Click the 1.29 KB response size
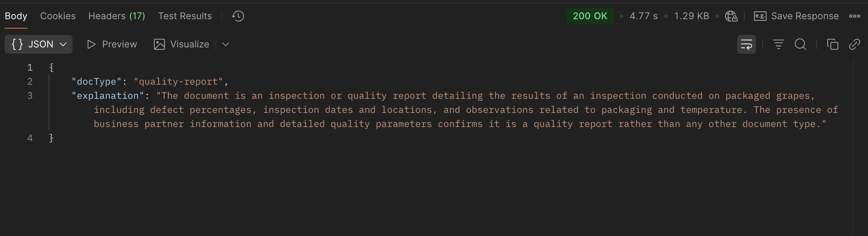Viewport: 868px width, 236px height. point(691,16)
